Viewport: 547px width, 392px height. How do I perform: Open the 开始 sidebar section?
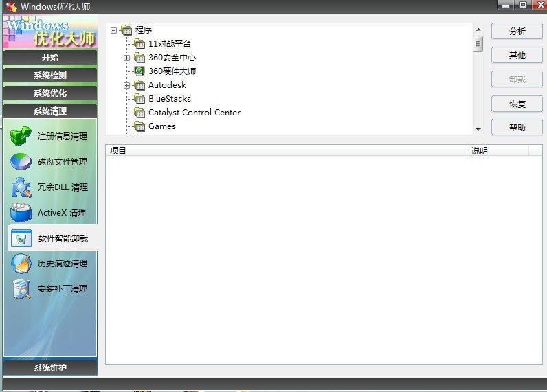[x=50, y=57]
